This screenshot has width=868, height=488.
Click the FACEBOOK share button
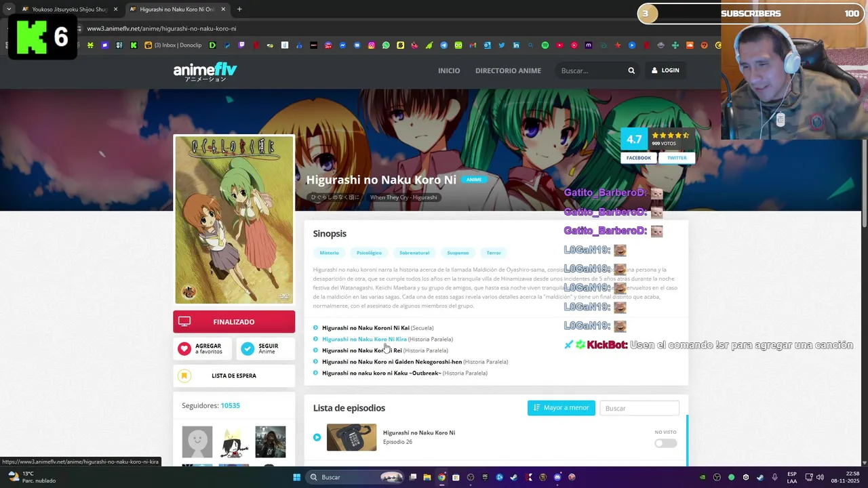[x=638, y=158]
